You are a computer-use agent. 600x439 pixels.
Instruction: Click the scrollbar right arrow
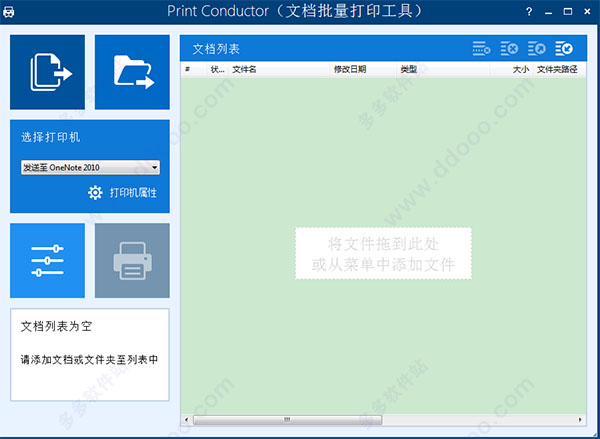pyautogui.click(x=580, y=420)
